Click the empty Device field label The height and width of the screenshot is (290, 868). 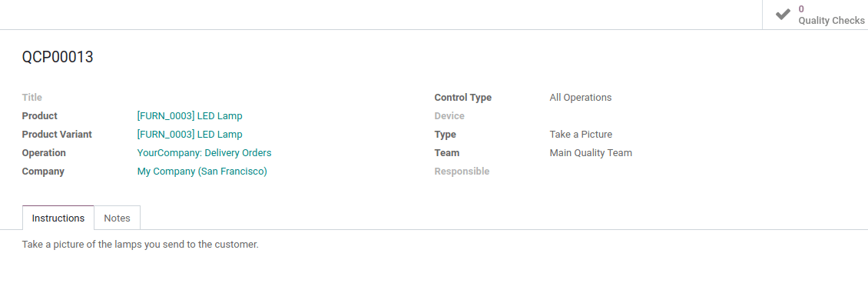(x=449, y=116)
